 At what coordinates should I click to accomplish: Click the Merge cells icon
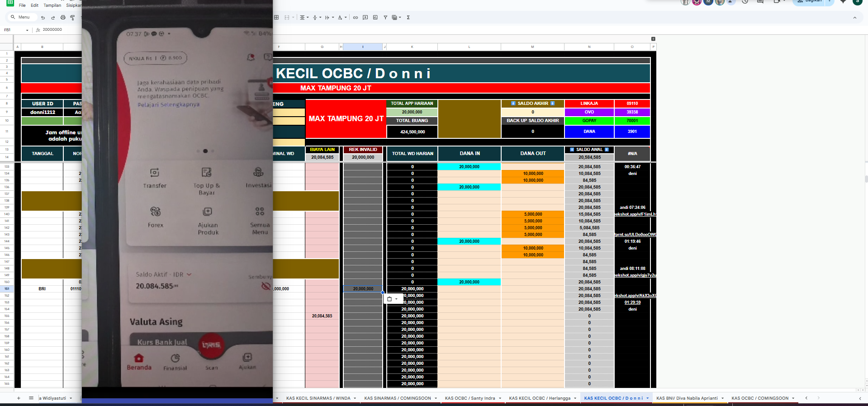(x=287, y=18)
